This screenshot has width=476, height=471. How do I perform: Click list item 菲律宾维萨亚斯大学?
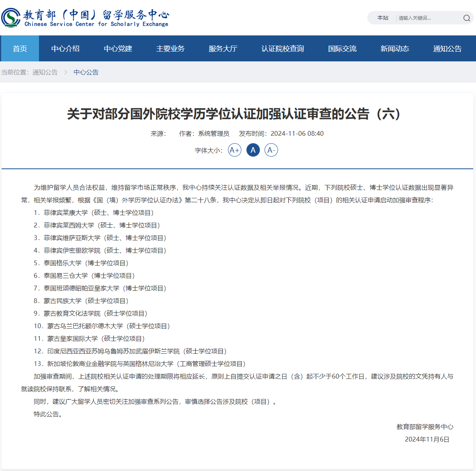pos(100,238)
